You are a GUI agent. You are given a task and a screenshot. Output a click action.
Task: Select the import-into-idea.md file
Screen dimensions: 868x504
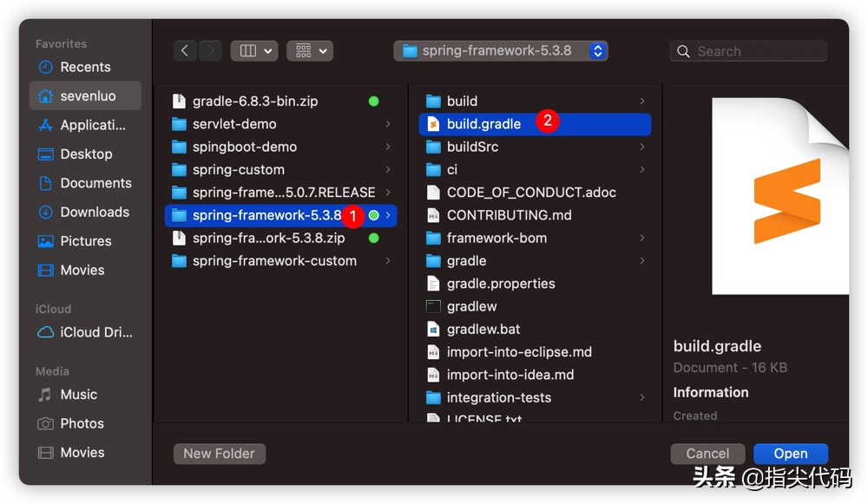(536, 375)
